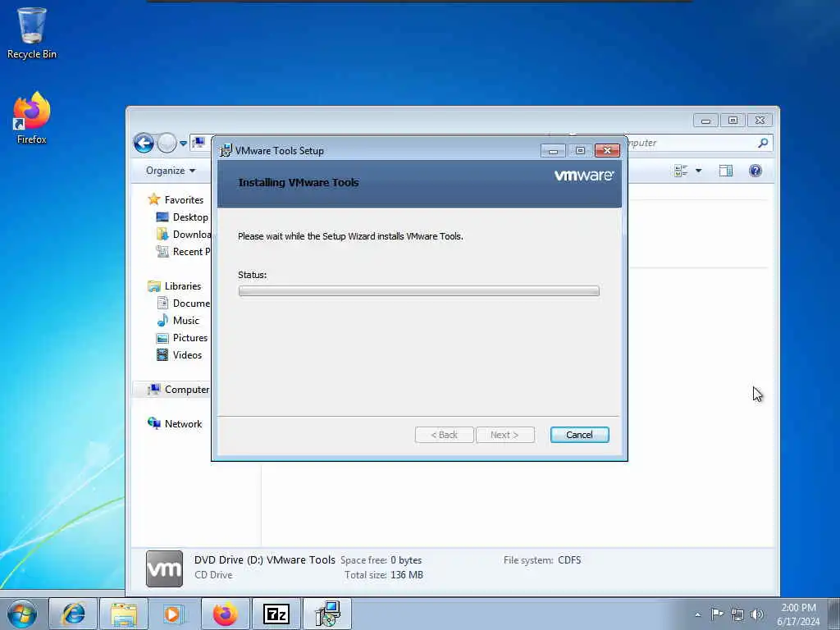Open Windows Explorer taskbar icon

coord(124,614)
